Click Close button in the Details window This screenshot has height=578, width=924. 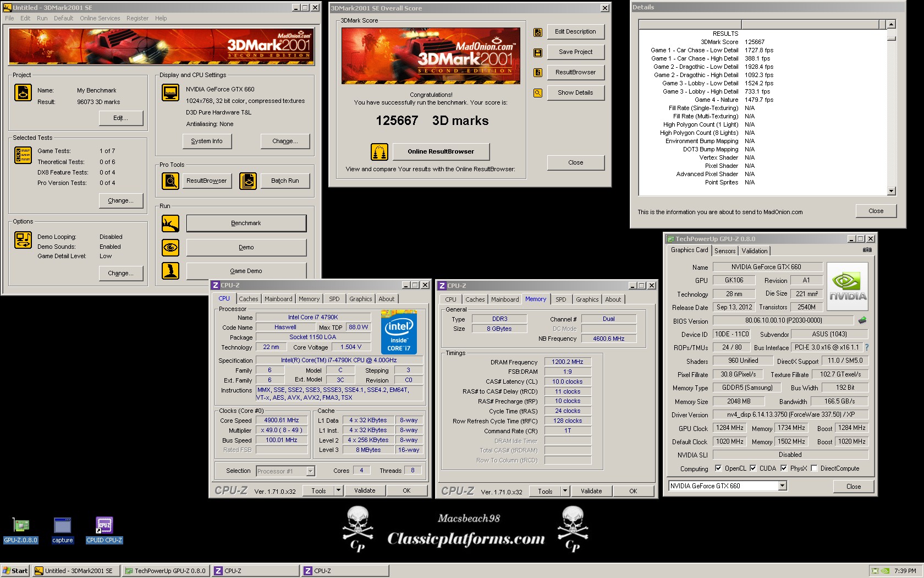876,211
